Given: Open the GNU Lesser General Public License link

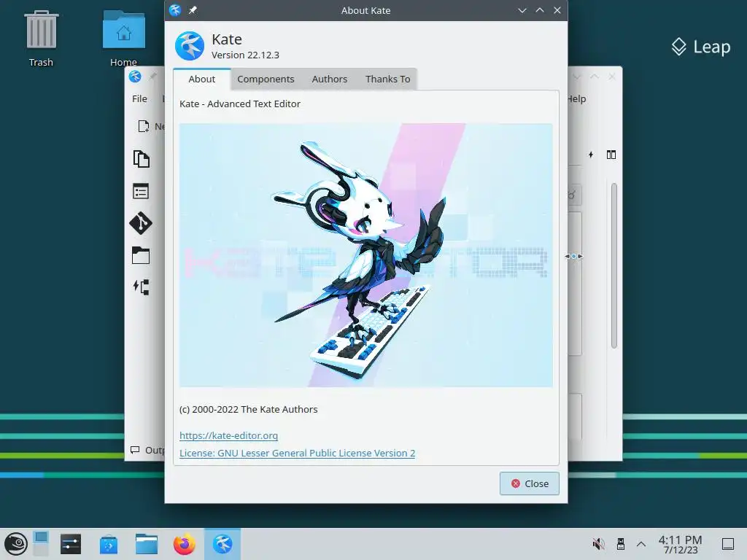Looking at the screenshot, I should tap(298, 453).
